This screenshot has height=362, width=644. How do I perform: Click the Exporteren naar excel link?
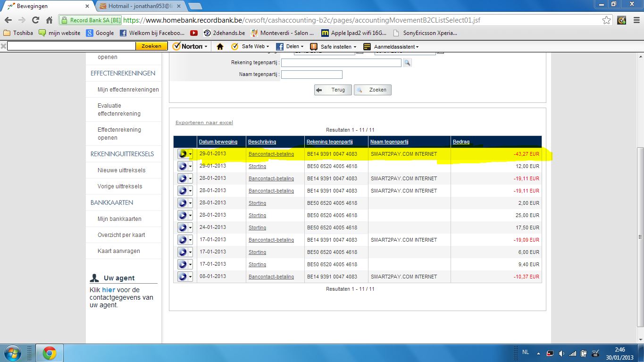[204, 123]
